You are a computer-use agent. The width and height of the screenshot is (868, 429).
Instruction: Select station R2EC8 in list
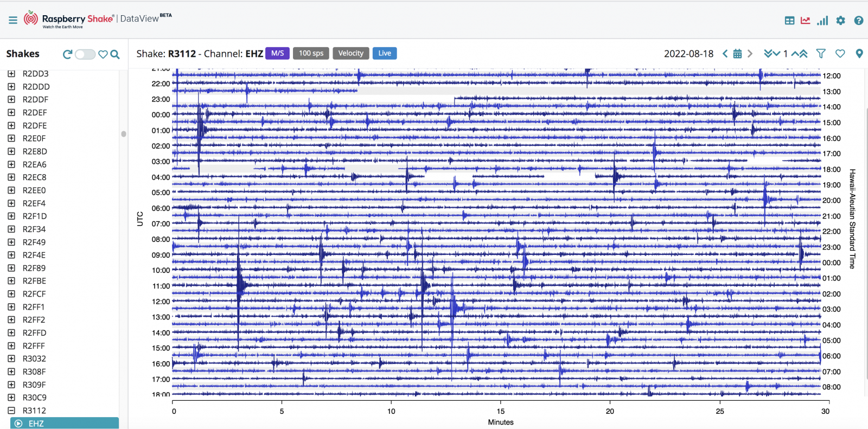[35, 177]
